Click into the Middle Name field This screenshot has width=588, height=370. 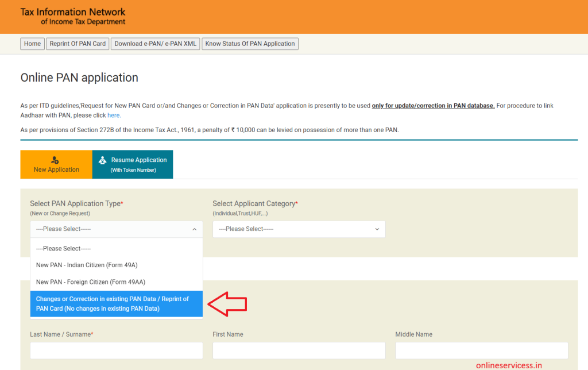point(481,350)
